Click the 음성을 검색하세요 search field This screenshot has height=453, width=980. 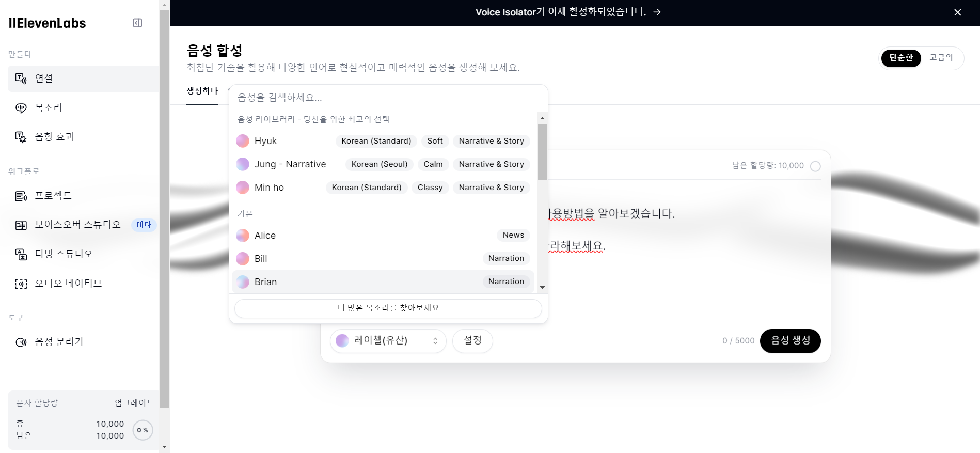pyautogui.click(x=387, y=98)
